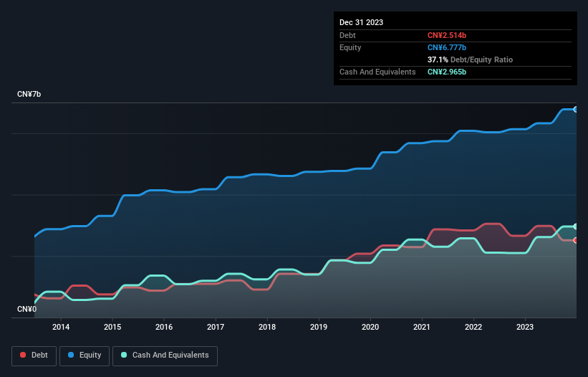This screenshot has height=377, width=588.
Task: Toggle the Debt series legend button
Action: [x=34, y=355]
